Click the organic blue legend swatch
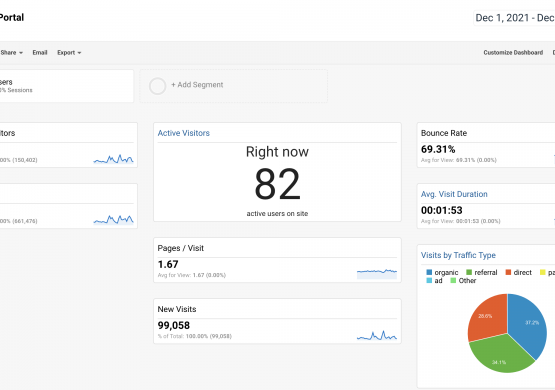555x390 pixels. pos(429,272)
